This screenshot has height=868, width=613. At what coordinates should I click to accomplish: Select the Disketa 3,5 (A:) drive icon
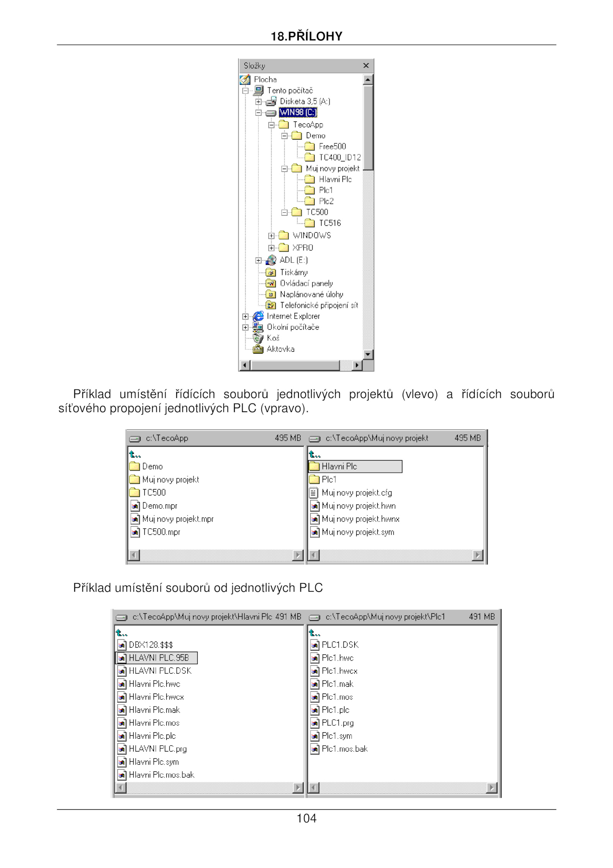point(271,101)
